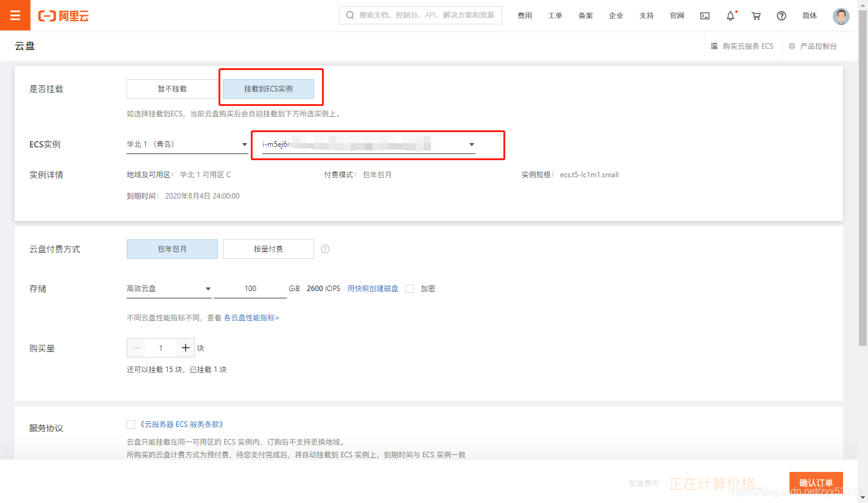
Task: Click the disk size 100 GiB field
Action: (250, 289)
